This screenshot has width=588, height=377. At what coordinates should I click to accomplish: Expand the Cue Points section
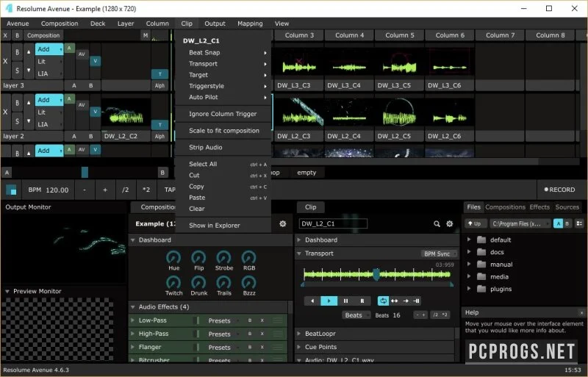click(x=299, y=347)
